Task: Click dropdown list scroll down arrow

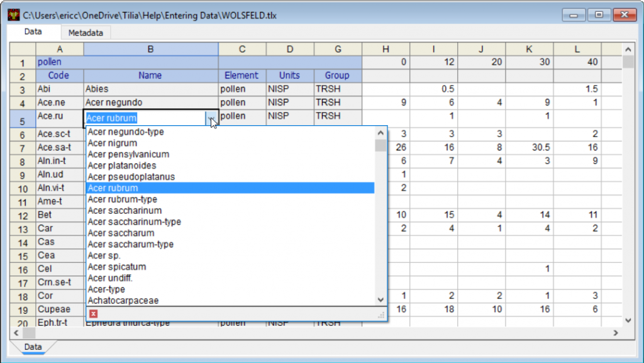Action: pyautogui.click(x=380, y=299)
